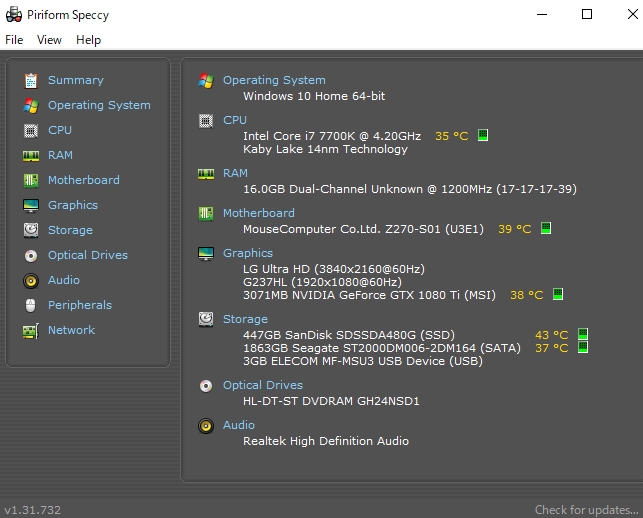Open the View menu
The height and width of the screenshot is (518, 643).
(x=49, y=40)
